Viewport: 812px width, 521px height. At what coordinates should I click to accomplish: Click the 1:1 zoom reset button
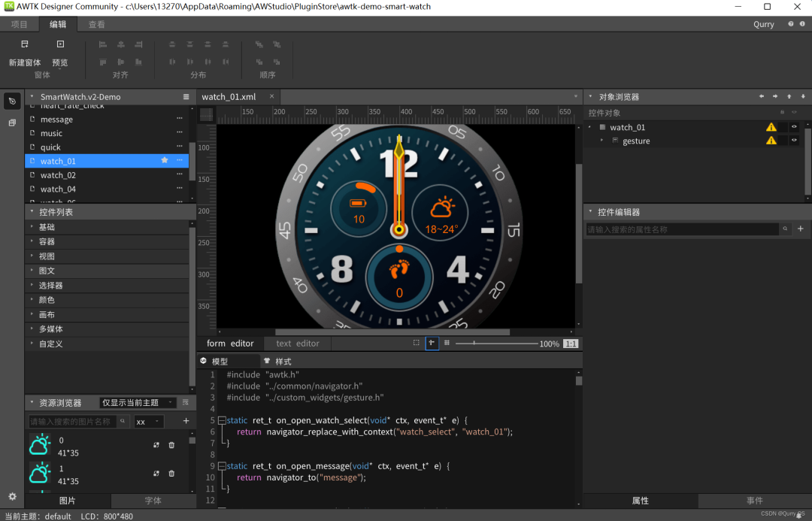(571, 344)
